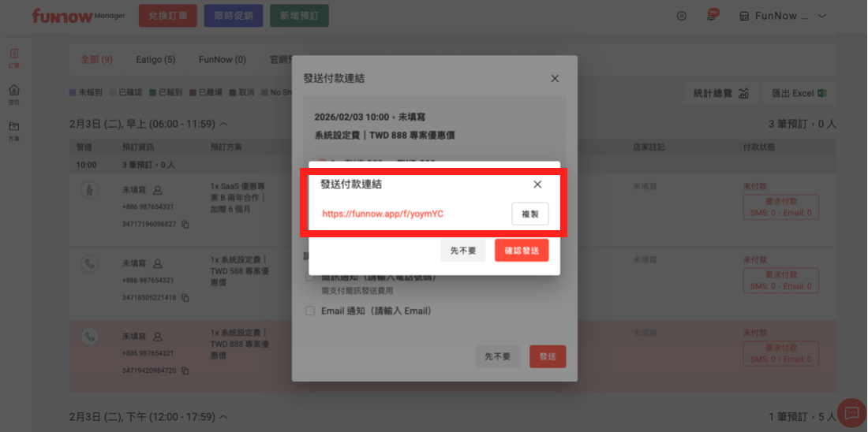Image resolution: width=868 pixels, height=432 pixels.
Task: Open the funnow.app payment link
Action: tap(383, 214)
